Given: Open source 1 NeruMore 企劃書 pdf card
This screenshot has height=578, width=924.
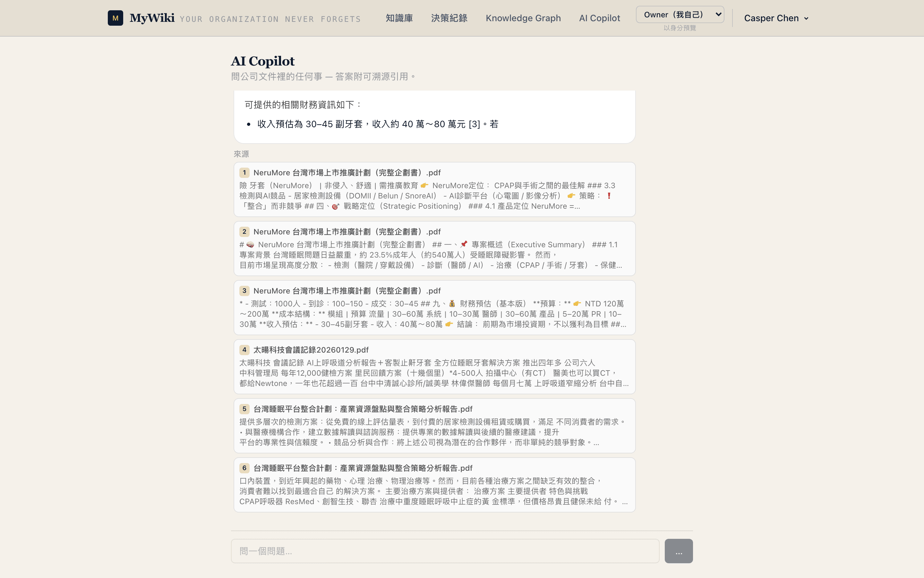Looking at the screenshot, I should click(x=434, y=189).
